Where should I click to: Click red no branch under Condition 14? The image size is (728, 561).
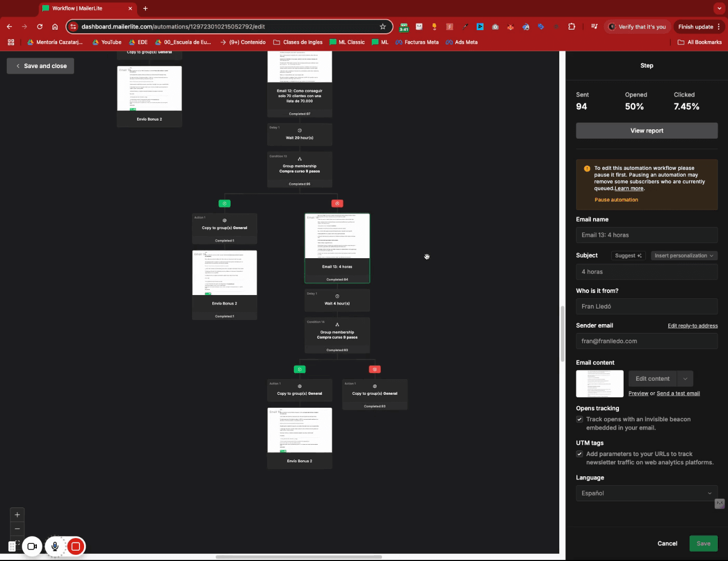click(x=374, y=369)
